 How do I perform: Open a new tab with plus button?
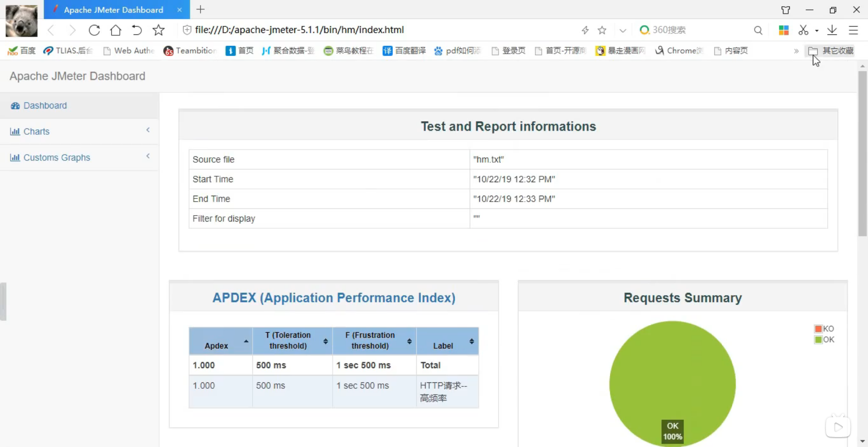coord(201,9)
